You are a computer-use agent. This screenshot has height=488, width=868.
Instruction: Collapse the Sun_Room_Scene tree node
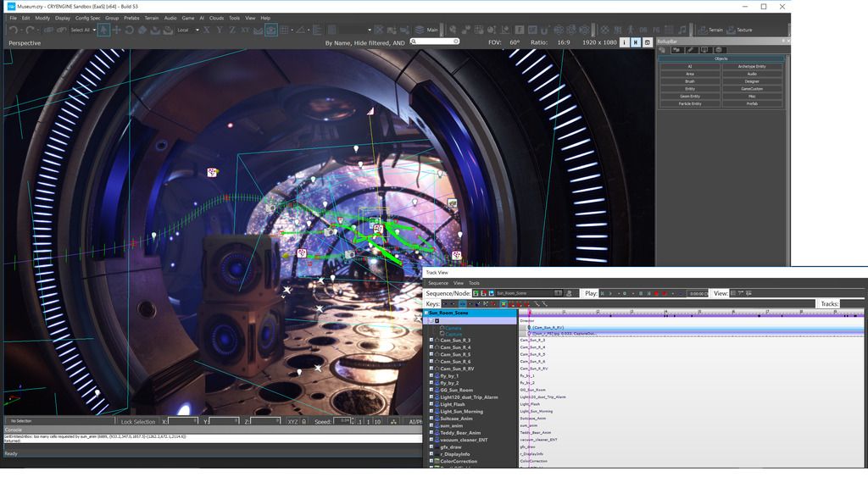pos(426,313)
